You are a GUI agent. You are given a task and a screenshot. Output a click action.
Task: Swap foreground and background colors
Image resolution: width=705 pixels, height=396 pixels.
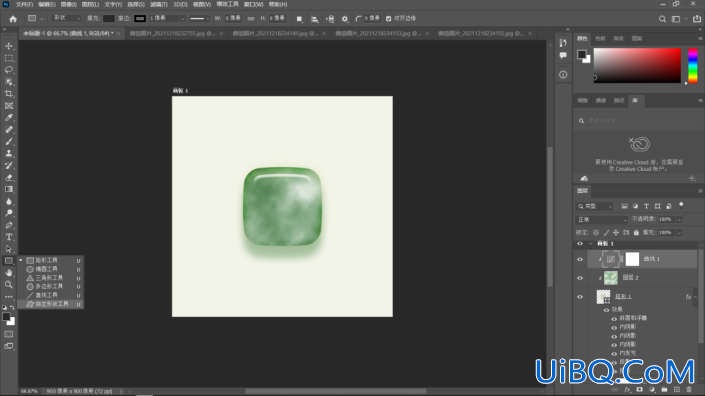[12, 307]
